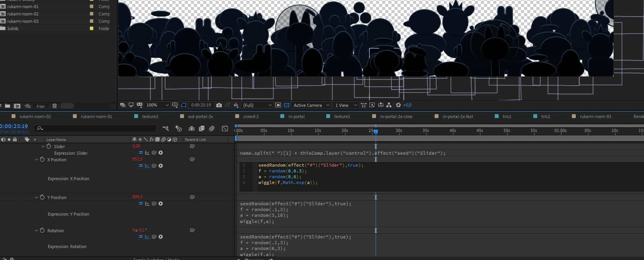This screenshot has height=260, width=644.
Task: Open expression language menu for Y Position
Action: [161, 204]
